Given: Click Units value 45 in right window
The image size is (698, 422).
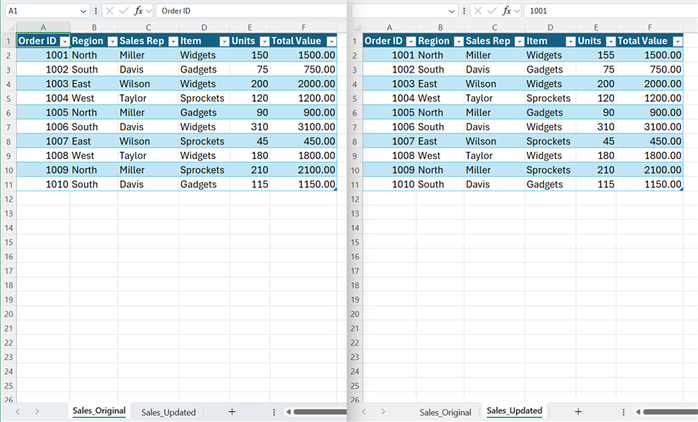Looking at the screenshot, I should coord(596,142).
